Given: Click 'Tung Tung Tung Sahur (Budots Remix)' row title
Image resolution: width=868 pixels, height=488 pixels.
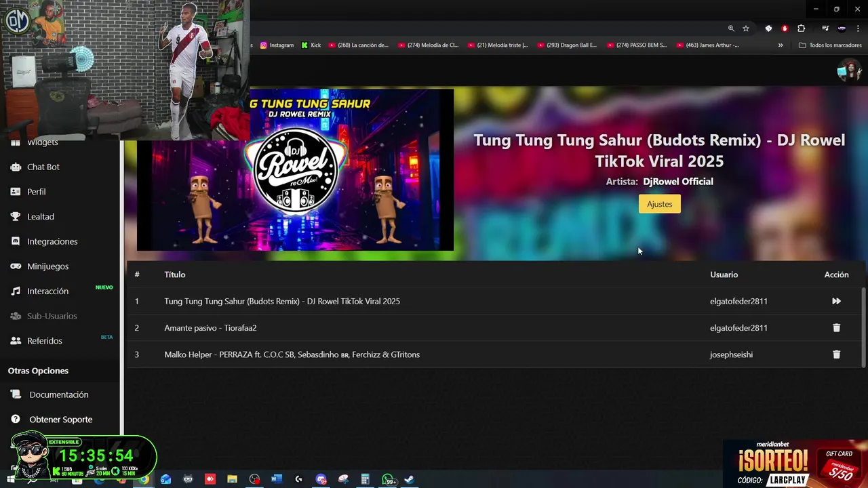Looking at the screenshot, I should (282, 301).
